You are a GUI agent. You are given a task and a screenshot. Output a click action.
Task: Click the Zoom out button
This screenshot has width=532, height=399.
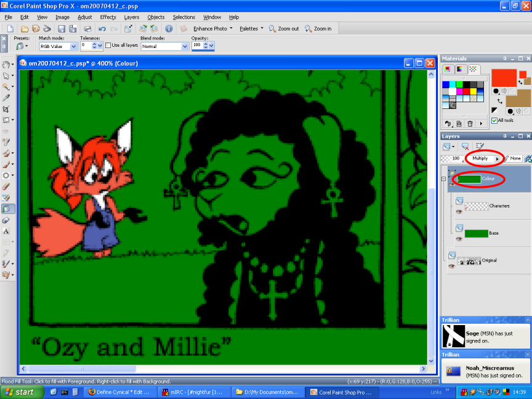[x=284, y=29]
